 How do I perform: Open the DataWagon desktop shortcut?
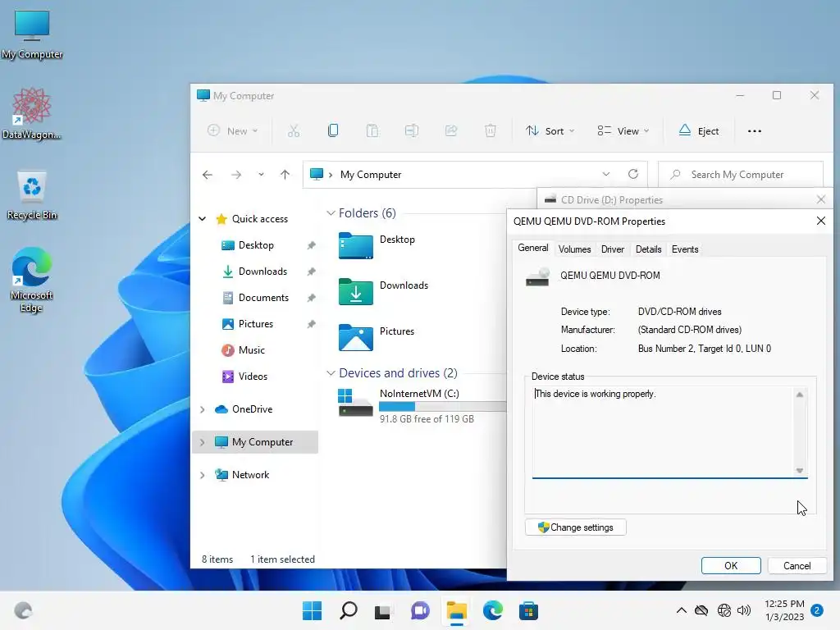point(32,113)
